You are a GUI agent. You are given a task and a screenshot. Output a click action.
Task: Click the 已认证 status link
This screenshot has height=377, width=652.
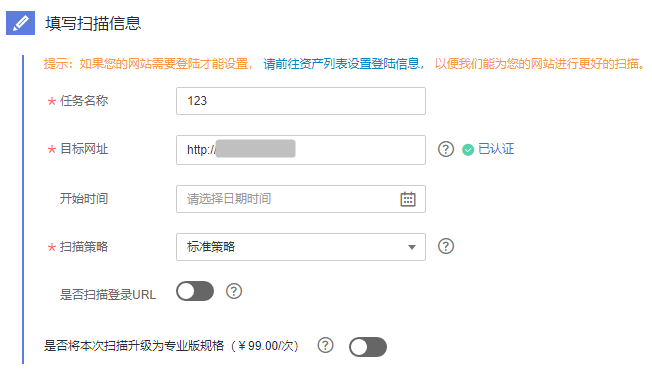(496, 149)
